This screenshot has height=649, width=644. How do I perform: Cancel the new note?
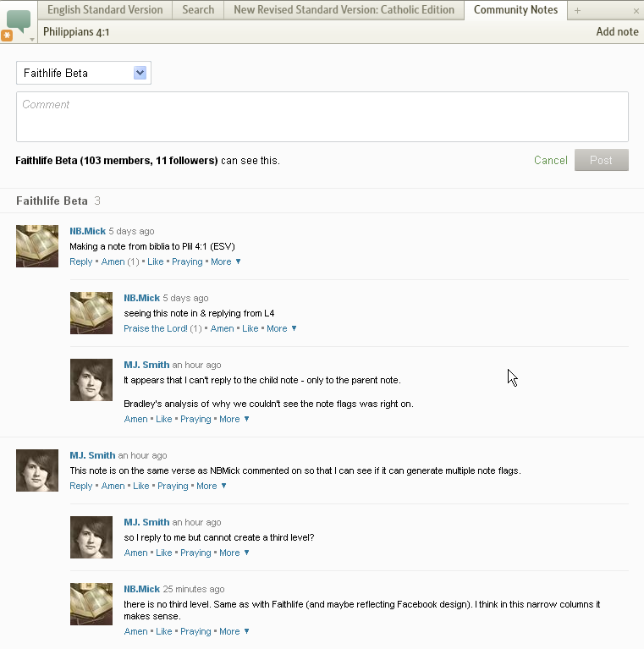pyautogui.click(x=550, y=160)
